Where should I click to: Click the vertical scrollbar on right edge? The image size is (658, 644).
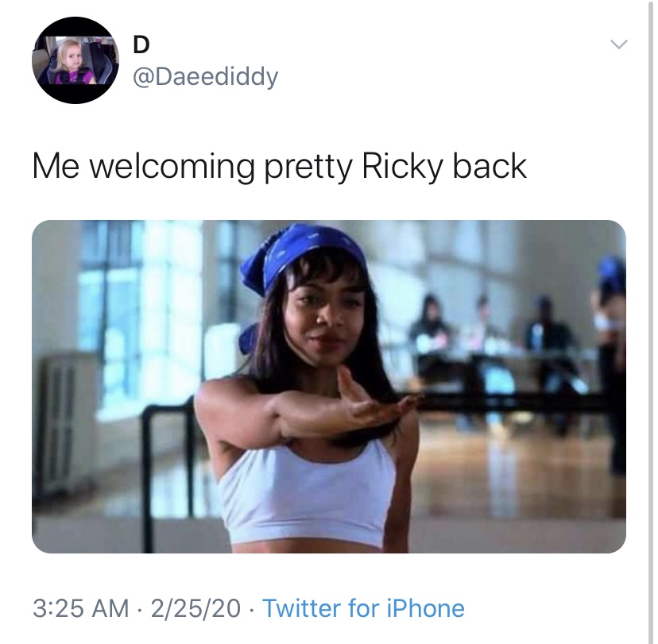tap(651, 322)
